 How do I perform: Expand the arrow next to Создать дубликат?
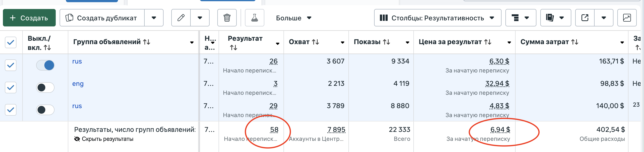tap(154, 18)
